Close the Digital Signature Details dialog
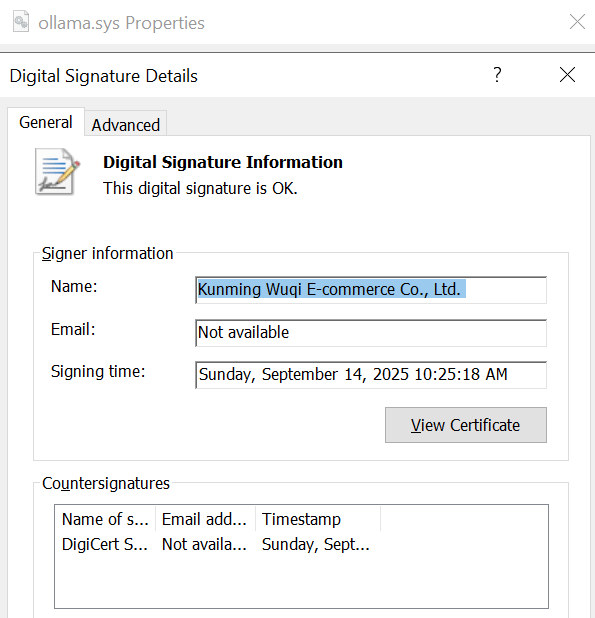 [x=567, y=74]
